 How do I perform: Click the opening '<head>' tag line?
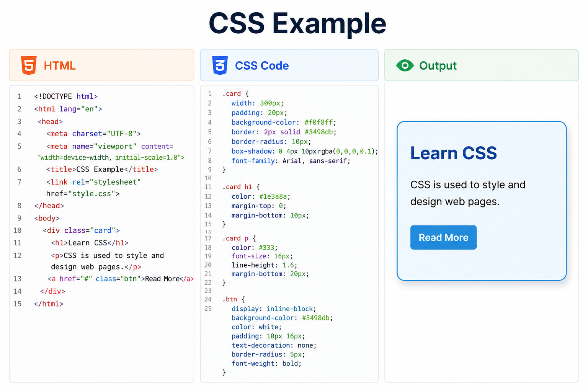coord(50,122)
